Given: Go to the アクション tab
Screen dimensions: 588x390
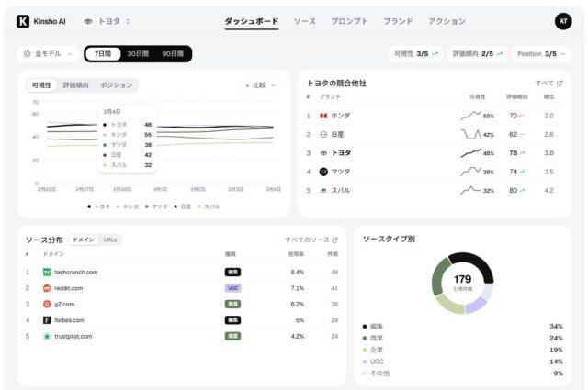Looking at the screenshot, I should (x=447, y=21).
